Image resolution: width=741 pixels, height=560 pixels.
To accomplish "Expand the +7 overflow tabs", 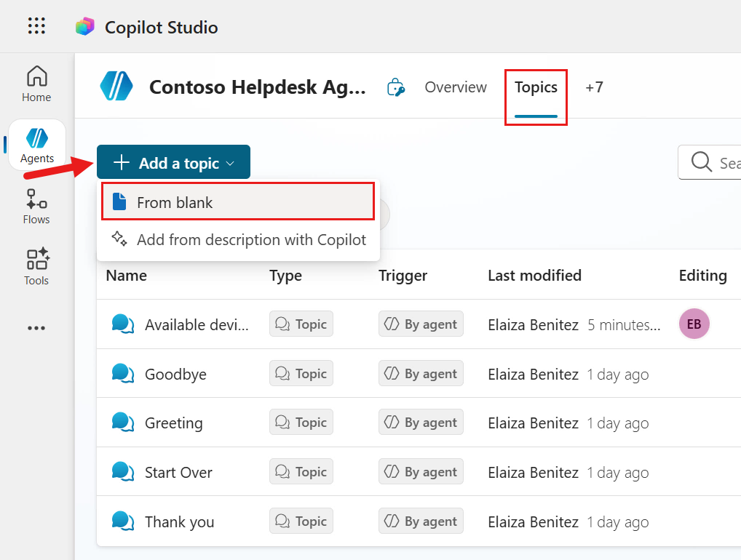I will tap(594, 87).
